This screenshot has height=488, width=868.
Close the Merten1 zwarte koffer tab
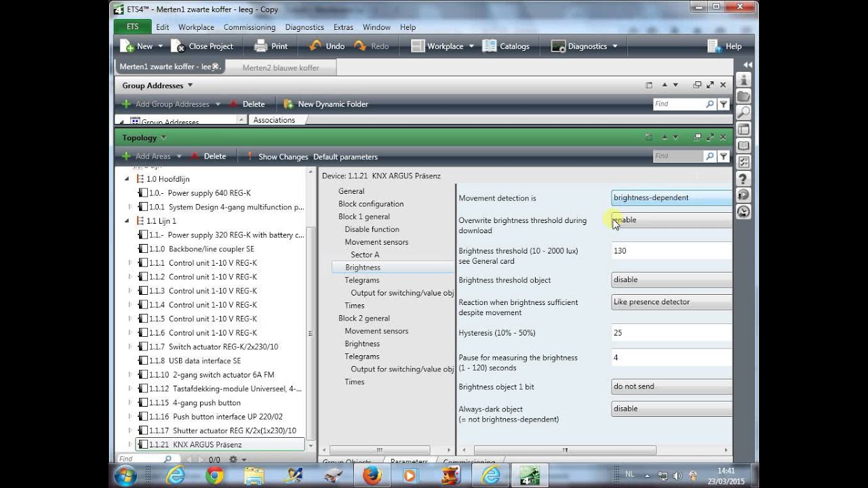[x=216, y=66]
